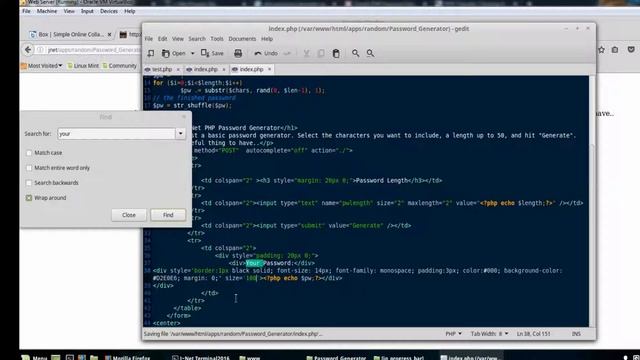The height and width of the screenshot is (360, 640).
Task: Close the test.php tab
Action: click(x=178, y=69)
